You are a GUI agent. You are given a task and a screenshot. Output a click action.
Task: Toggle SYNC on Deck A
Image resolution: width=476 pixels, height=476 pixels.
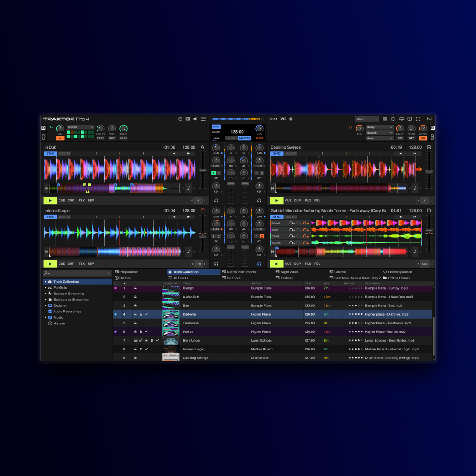coord(50,154)
